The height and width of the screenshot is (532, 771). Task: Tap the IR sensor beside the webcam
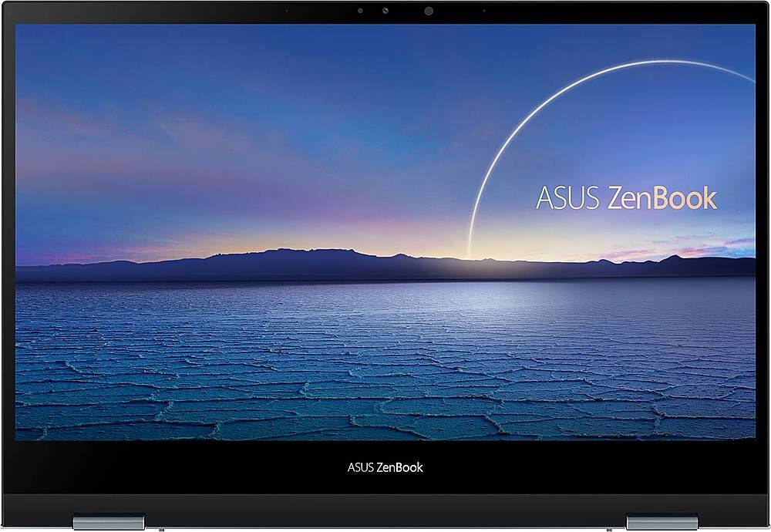click(386, 12)
